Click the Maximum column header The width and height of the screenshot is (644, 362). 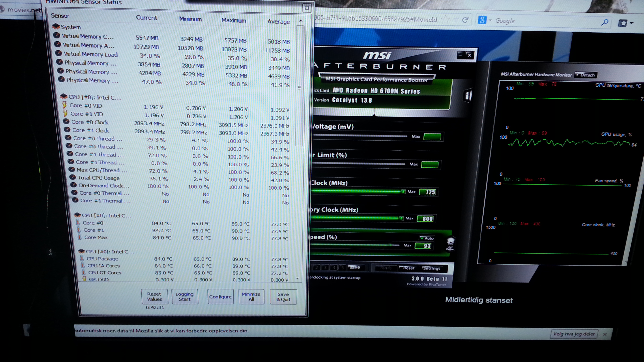pos(234,20)
